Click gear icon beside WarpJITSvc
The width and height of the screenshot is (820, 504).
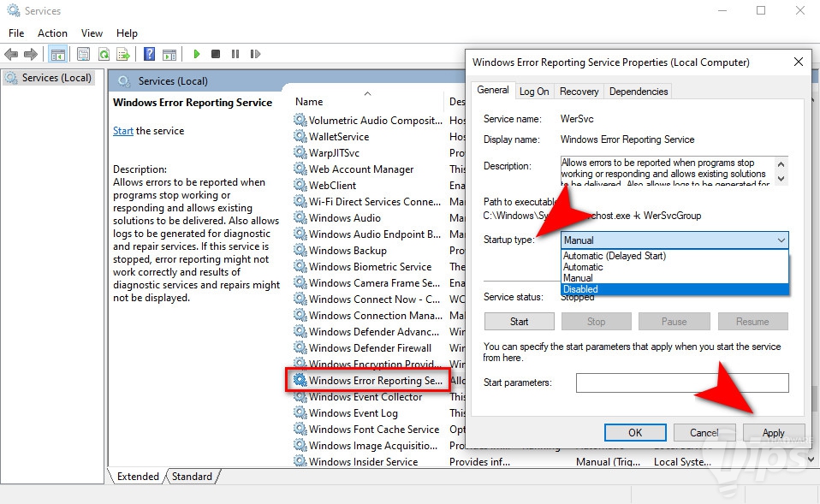pos(300,152)
